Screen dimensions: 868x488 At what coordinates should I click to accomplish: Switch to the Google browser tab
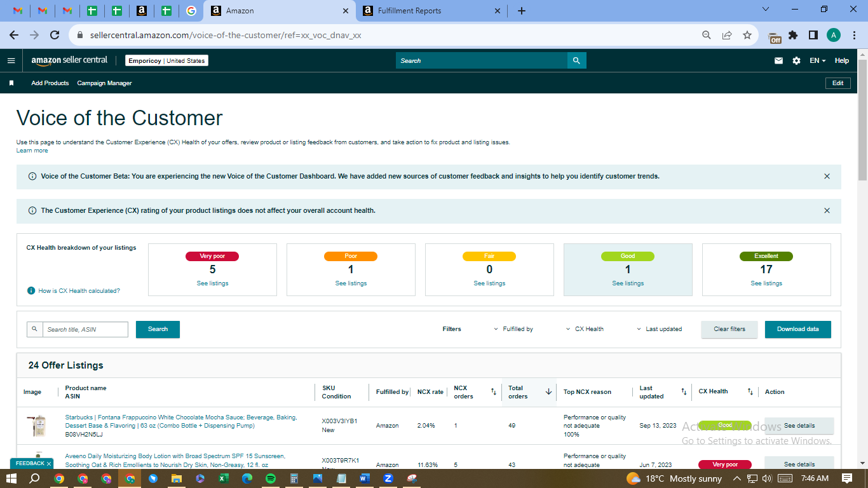191,11
